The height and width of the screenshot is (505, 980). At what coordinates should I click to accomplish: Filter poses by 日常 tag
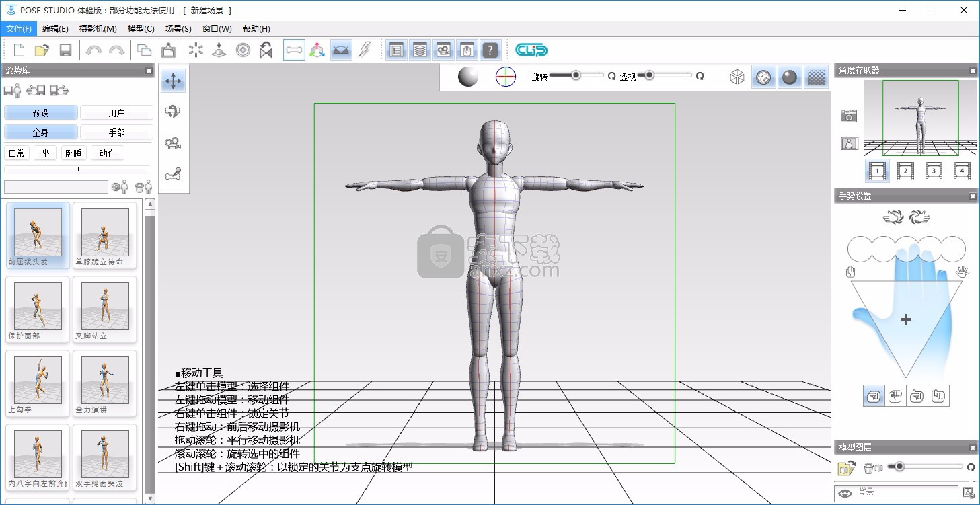tap(17, 153)
